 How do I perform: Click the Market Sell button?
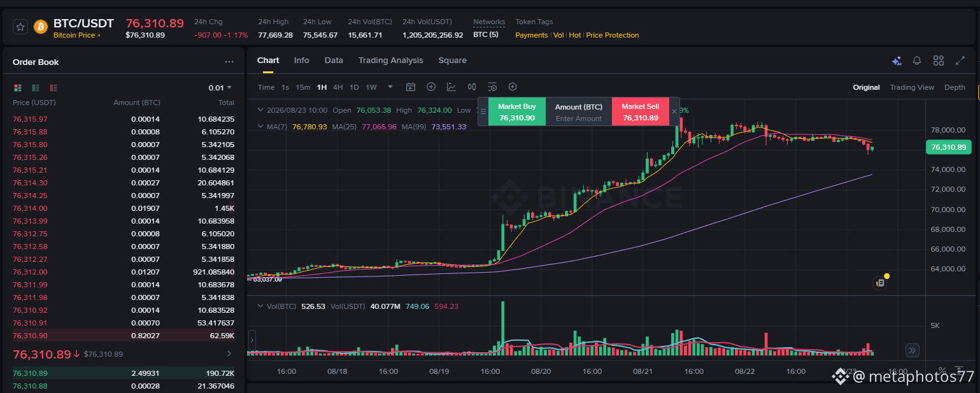(641, 111)
